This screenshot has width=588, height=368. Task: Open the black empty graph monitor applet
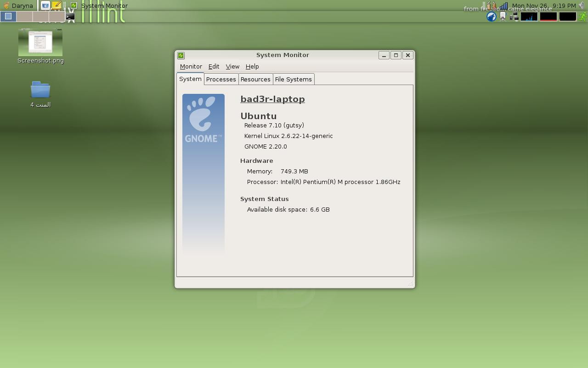[568, 17]
